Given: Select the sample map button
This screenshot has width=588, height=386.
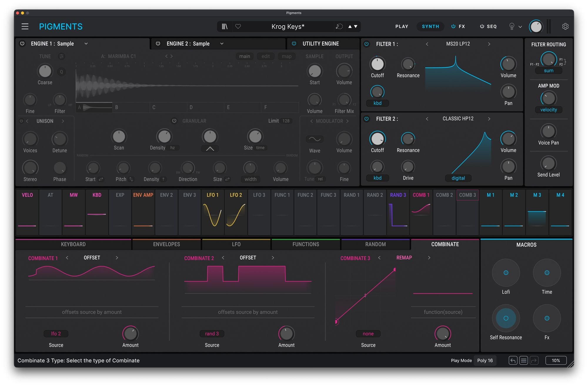Looking at the screenshot, I should [287, 56].
